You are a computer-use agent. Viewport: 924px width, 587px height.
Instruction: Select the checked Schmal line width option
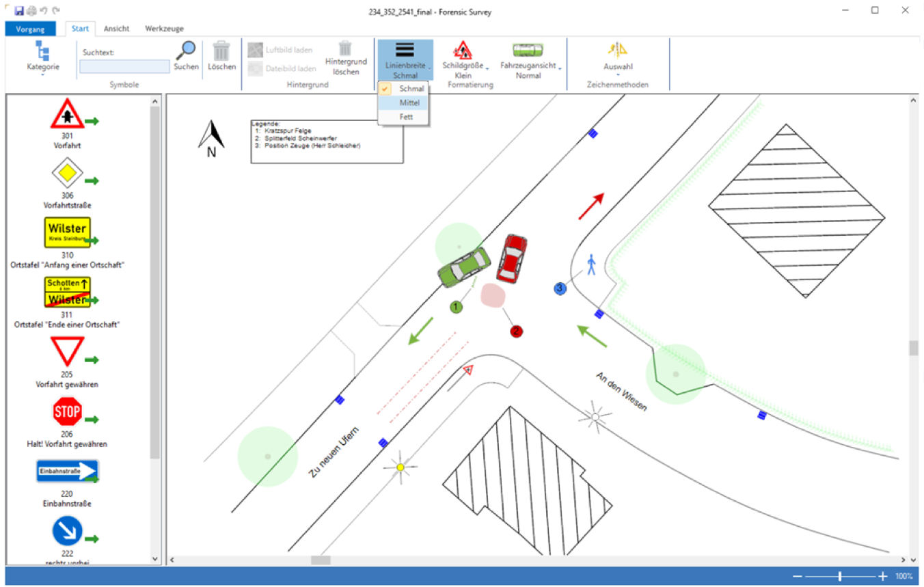[x=411, y=89]
